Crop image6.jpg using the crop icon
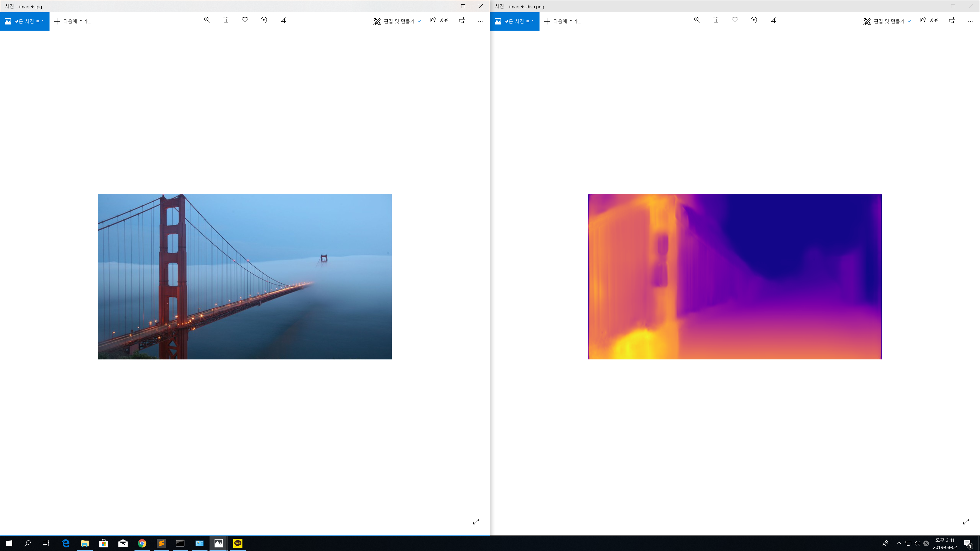Screen dimensions: 980x551 coord(283,20)
